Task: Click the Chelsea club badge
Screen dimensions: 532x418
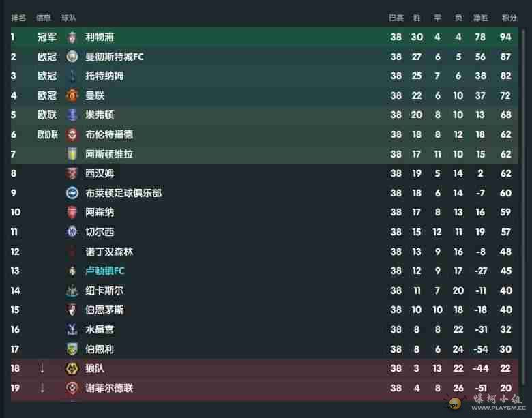Action: [72, 232]
